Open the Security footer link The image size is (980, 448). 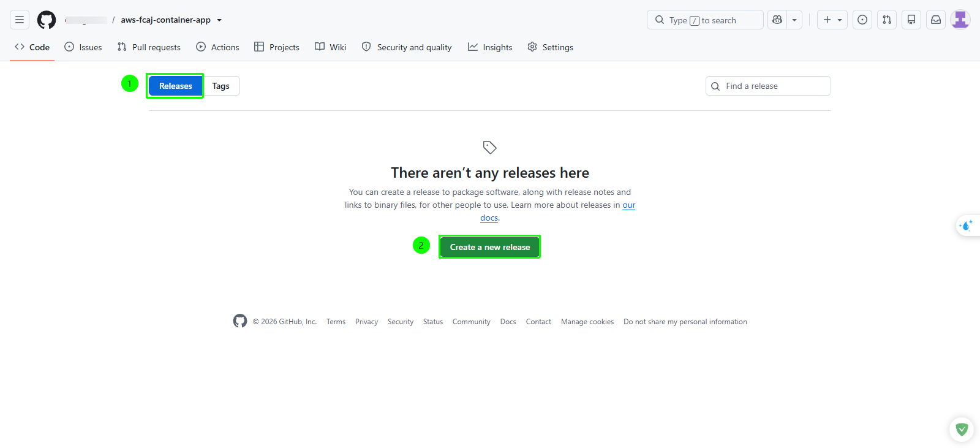[401, 322]
